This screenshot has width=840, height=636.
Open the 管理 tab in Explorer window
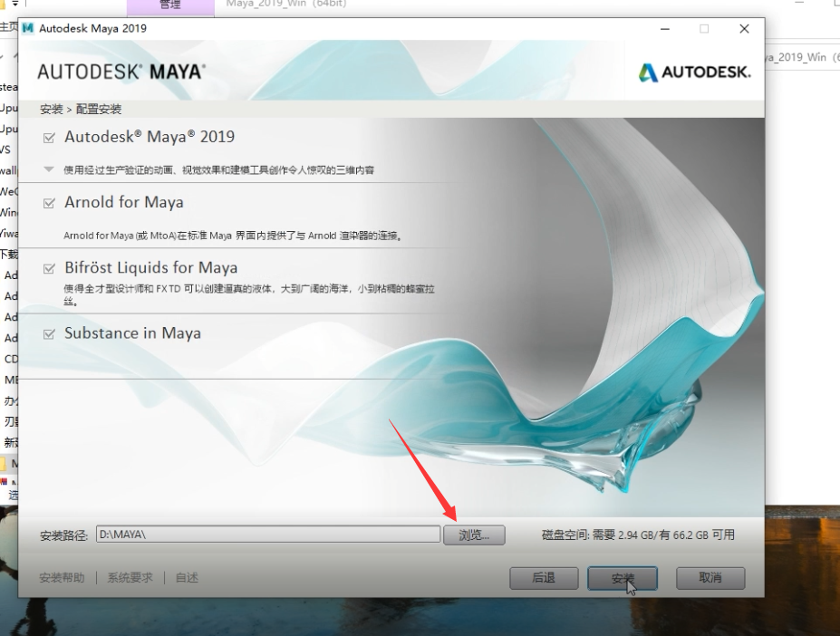point(170,5)
